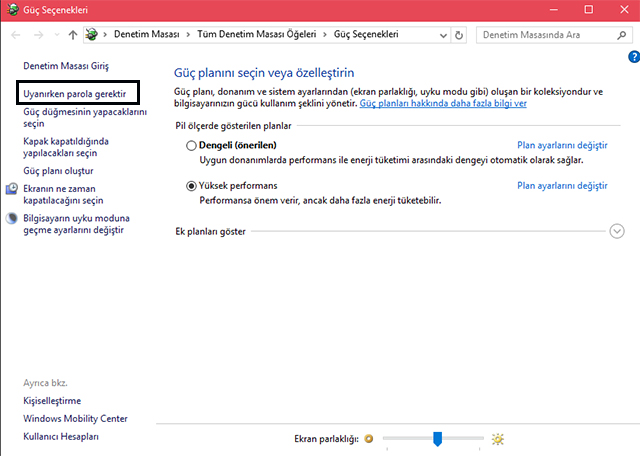Click the search magnifier icon
Screen dimensions: 640x456
click(x=622, y=35)
